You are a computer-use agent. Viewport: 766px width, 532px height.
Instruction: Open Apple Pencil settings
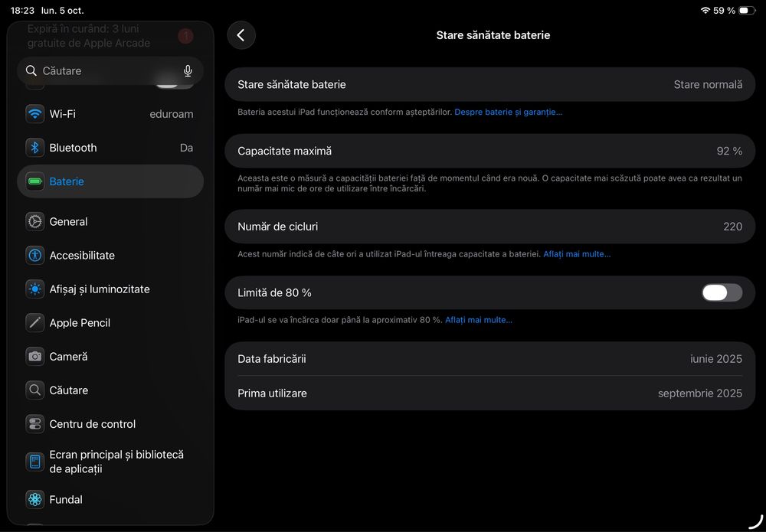coord(110,322)
